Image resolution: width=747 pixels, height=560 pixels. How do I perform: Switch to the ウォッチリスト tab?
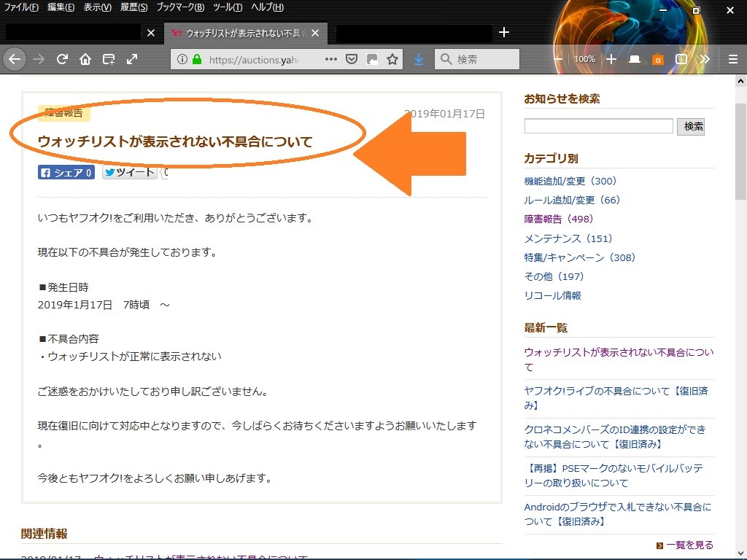245,33
